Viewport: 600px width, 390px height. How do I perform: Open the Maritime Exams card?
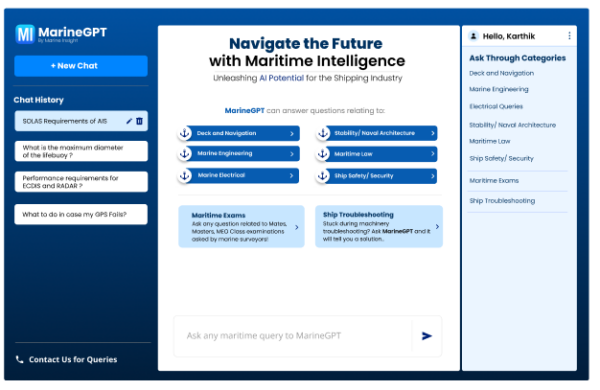point(241,227)
